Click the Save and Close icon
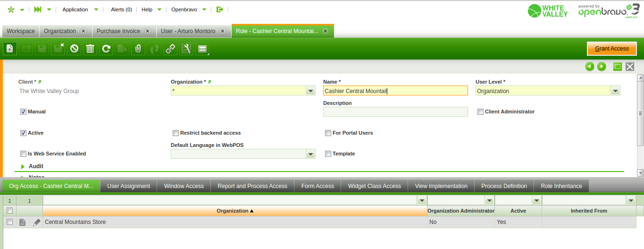This screenshot has width=644, height=249. coord(58,48)
